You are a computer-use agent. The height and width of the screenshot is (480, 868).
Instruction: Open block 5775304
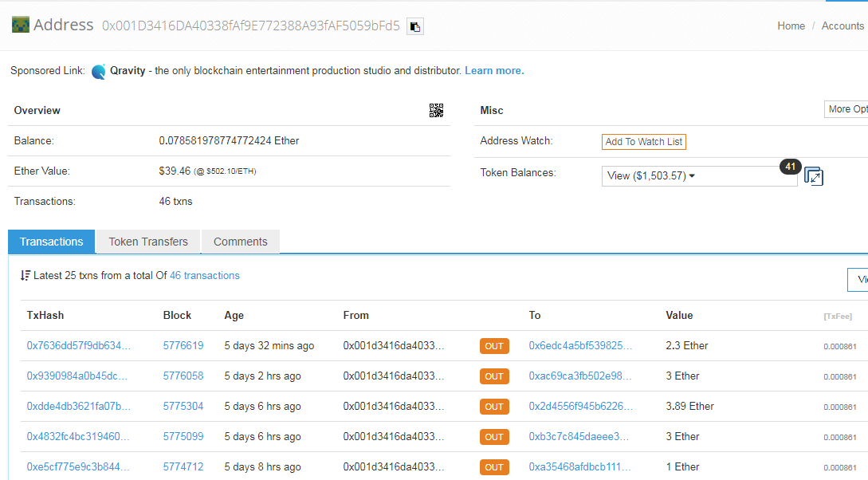click(x=183, y=407)
